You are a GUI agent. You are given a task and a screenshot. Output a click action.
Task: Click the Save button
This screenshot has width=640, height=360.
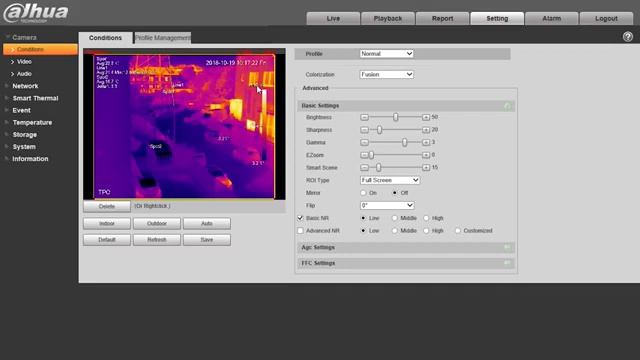207,240
